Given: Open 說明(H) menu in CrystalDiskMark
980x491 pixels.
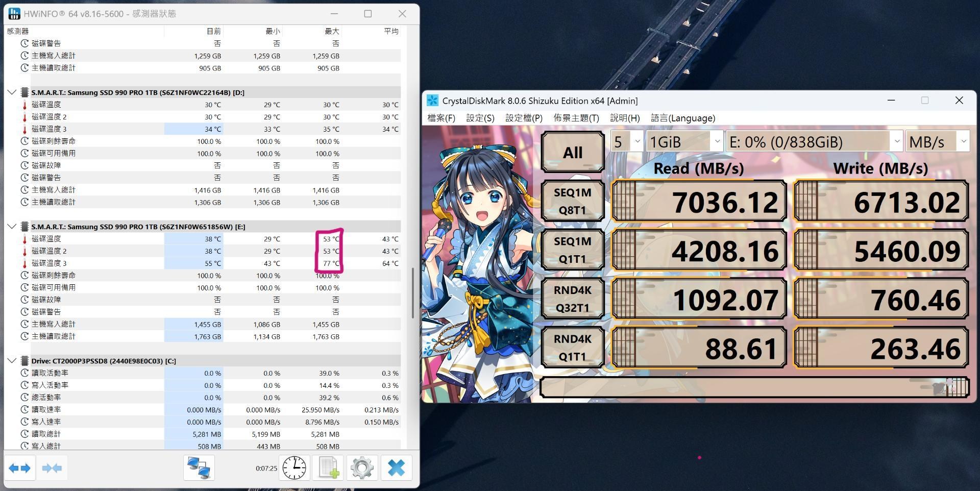Looking at the screenshot, I should click(625, 118).
